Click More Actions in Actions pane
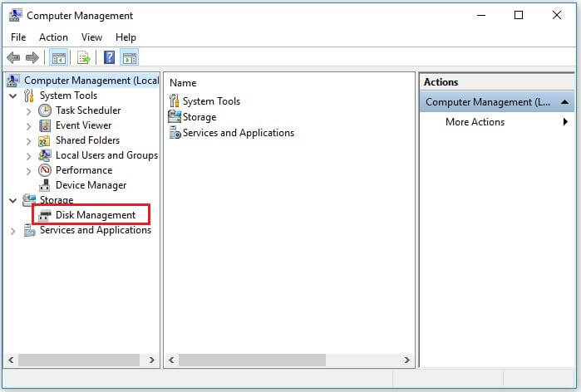The height and width of the screenshot is (392, 581). click(475, 122)
